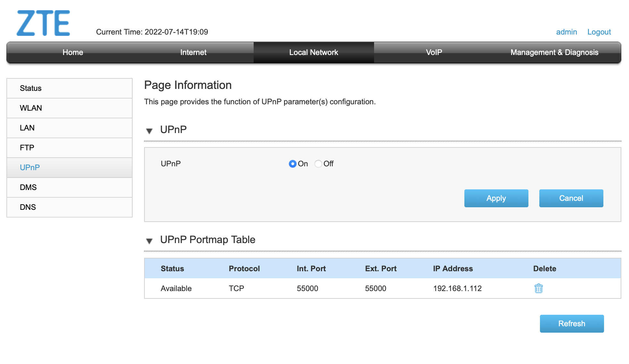Click the IP Address column header
Viewport: 629px width, 364px height.
[x=453, y=269]
